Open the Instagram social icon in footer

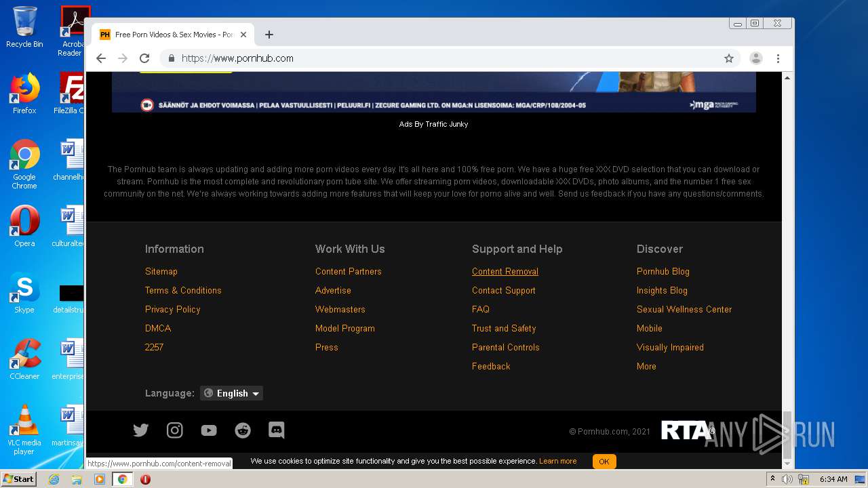(175, 430)
